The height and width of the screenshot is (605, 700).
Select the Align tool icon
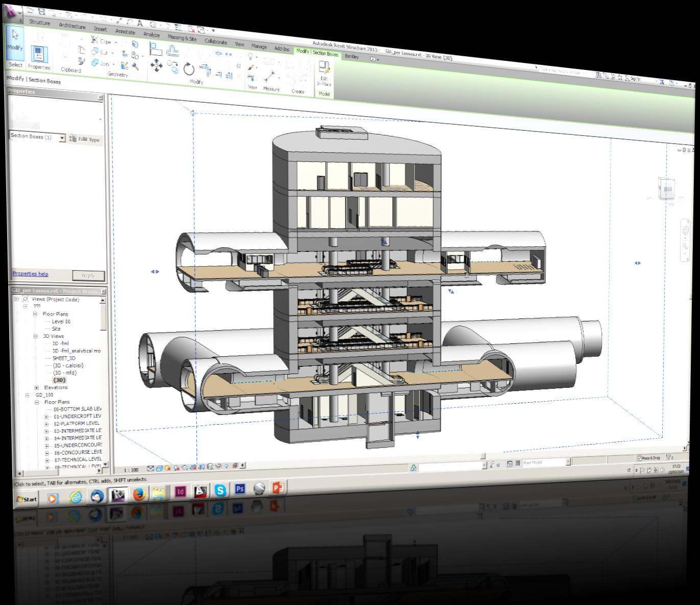pos(156,50)
